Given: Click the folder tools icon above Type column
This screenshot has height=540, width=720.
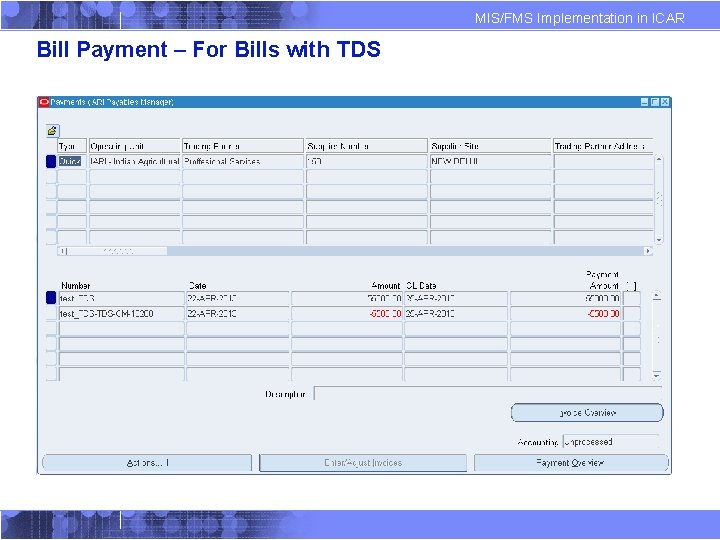Looking at the screenshot, I should (x=52, y=131).
